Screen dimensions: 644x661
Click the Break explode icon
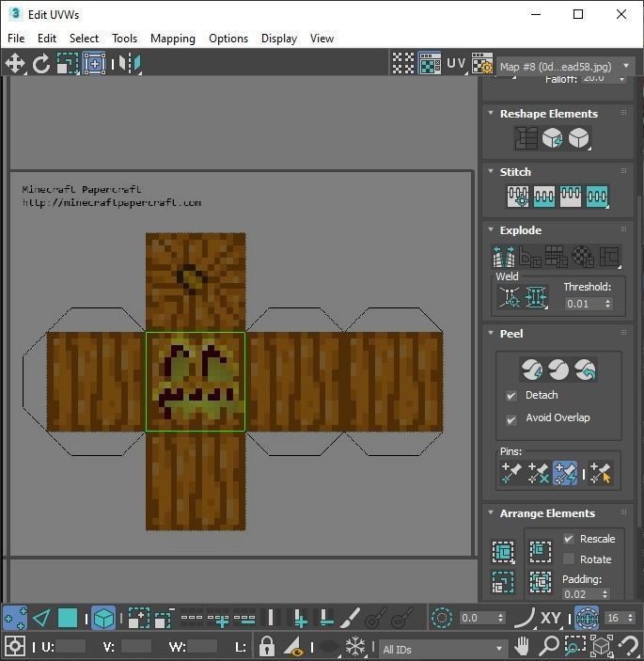[504, 257]
